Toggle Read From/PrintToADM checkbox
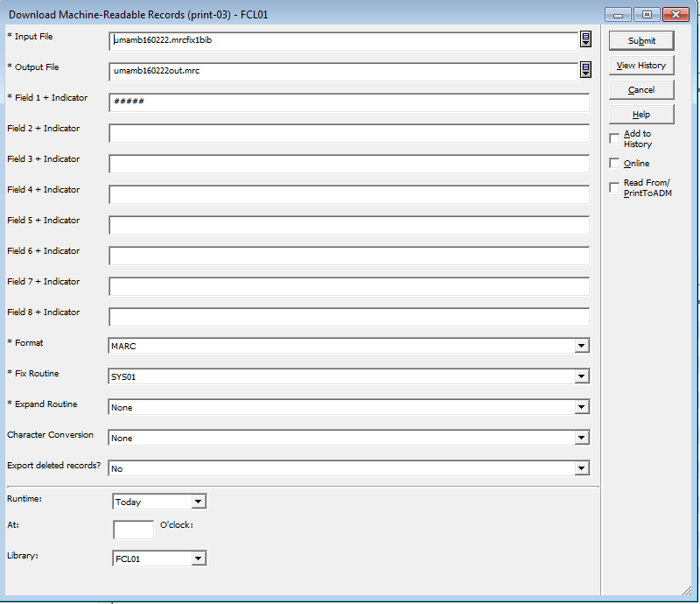The height and width of the screenshot is (604, 700). pyautogui.click(x=614, y=187)
